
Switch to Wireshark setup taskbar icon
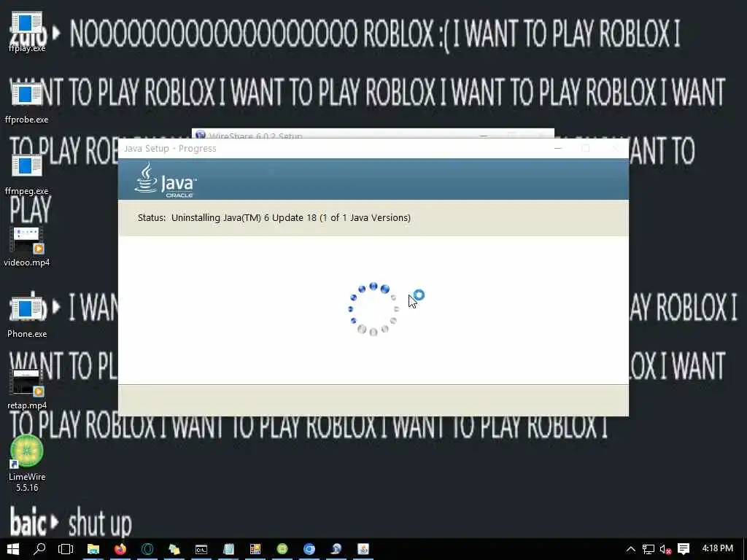(336, 549)
